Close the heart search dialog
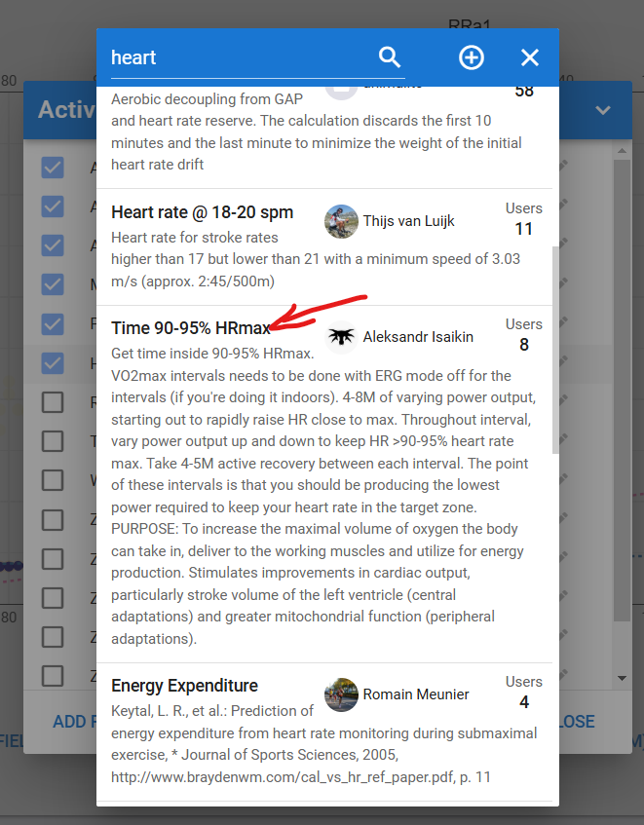This screenshot has width=644, height=825. click(x=529, y=57)
